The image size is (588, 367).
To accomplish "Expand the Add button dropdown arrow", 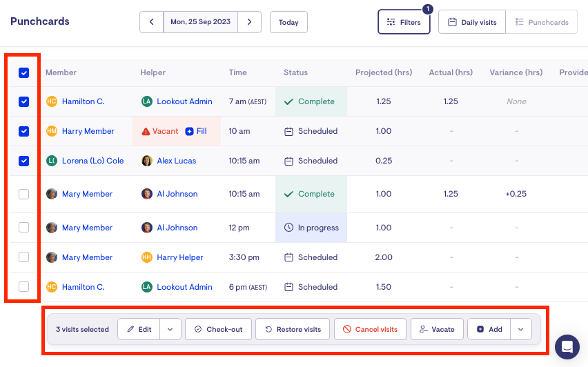I will click(521, 329).
